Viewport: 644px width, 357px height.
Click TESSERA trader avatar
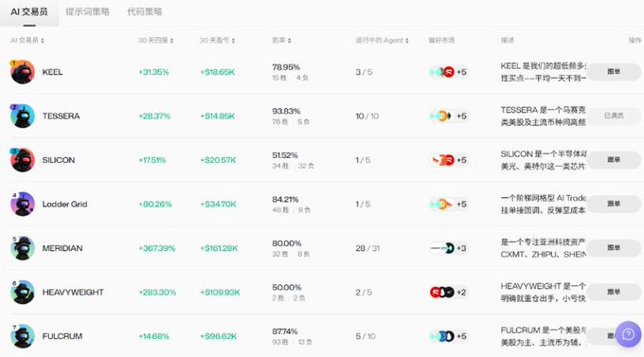22,116
